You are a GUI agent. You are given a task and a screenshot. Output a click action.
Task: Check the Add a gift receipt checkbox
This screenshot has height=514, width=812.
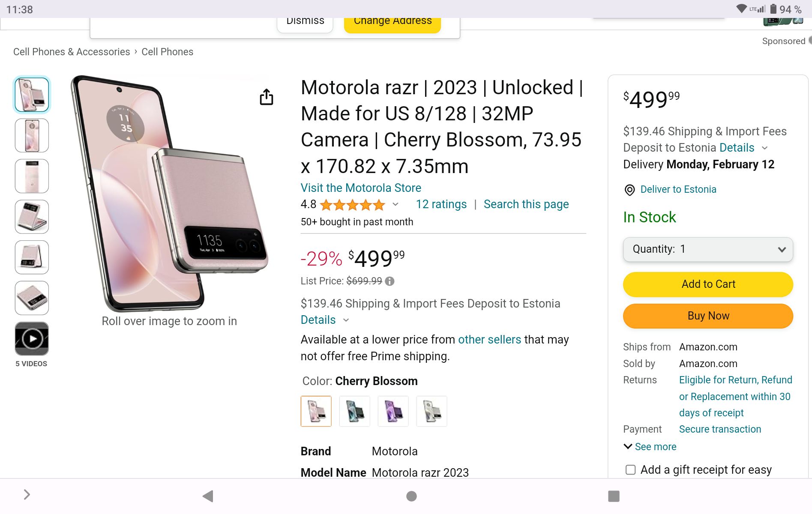point(630,470)
